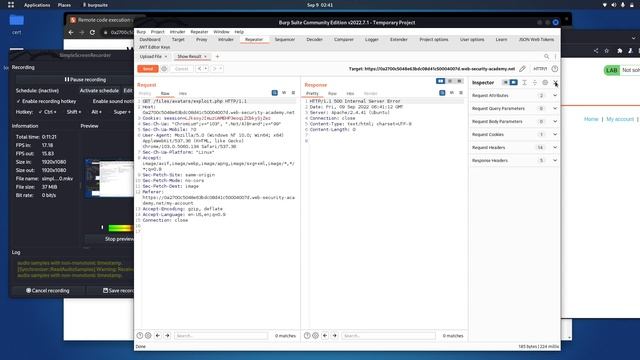Screen dimensions: 640x360
Task: Open request search help icon
Action: click(140, 336)
